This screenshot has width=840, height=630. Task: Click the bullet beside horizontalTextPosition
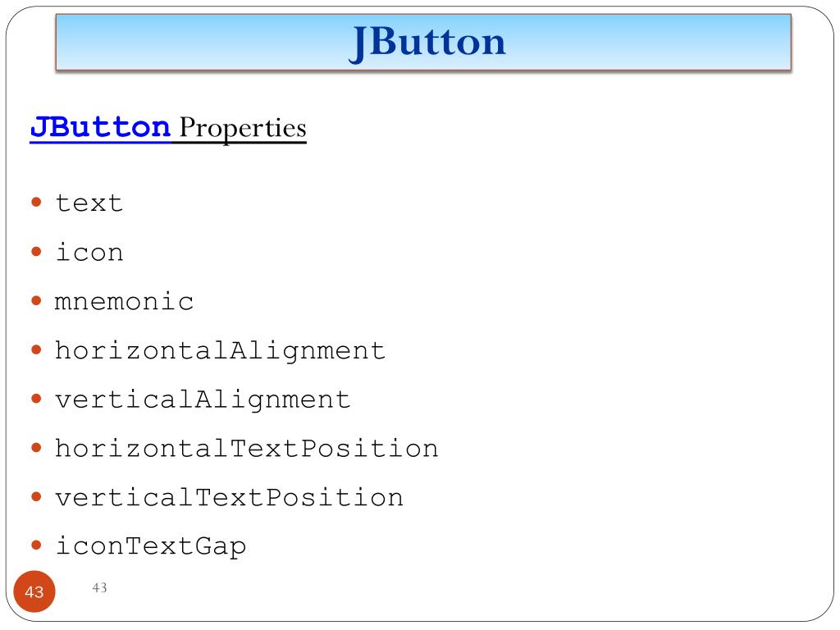(x=36, y=447)
